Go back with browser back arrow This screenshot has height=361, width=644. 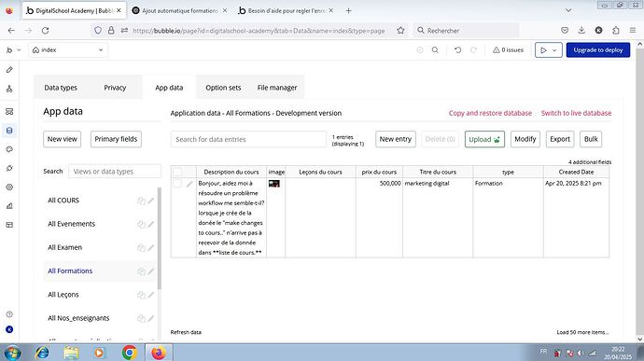11,31
